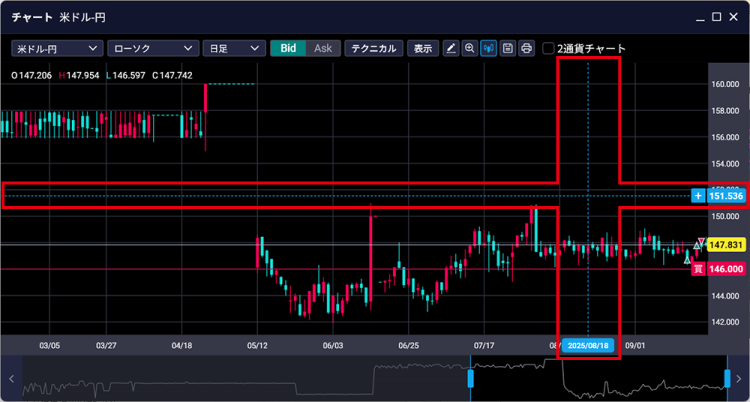This screenshot has height=402, width=750.
Task: Enable the 2通貨チャート checkbox
Action: click(549, 48)
